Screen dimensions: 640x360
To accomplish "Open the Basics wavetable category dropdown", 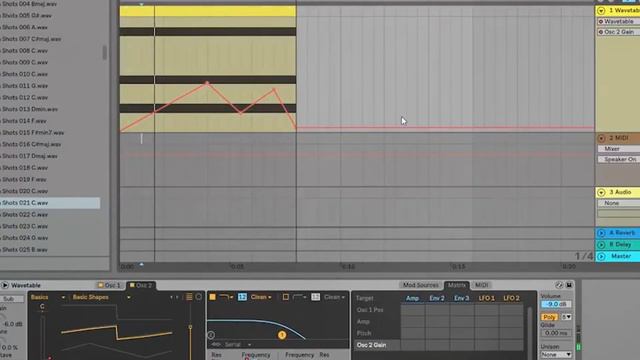I will [x=48, y=297].
